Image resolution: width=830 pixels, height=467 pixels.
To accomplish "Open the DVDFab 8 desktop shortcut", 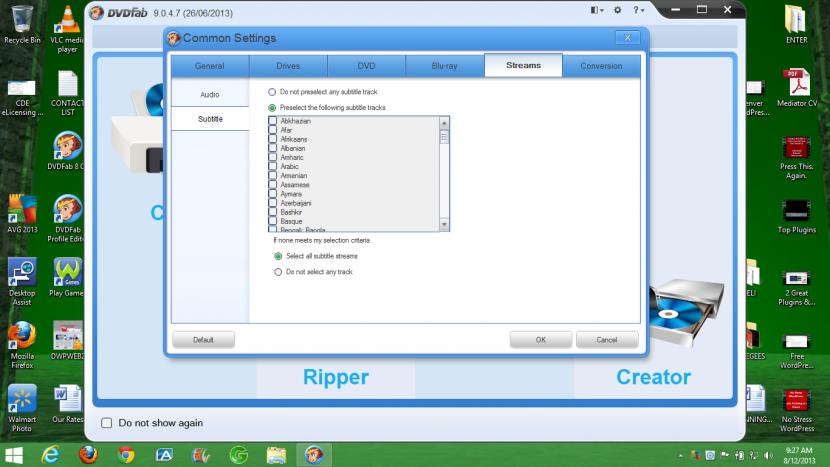I will tap(67, 151).
